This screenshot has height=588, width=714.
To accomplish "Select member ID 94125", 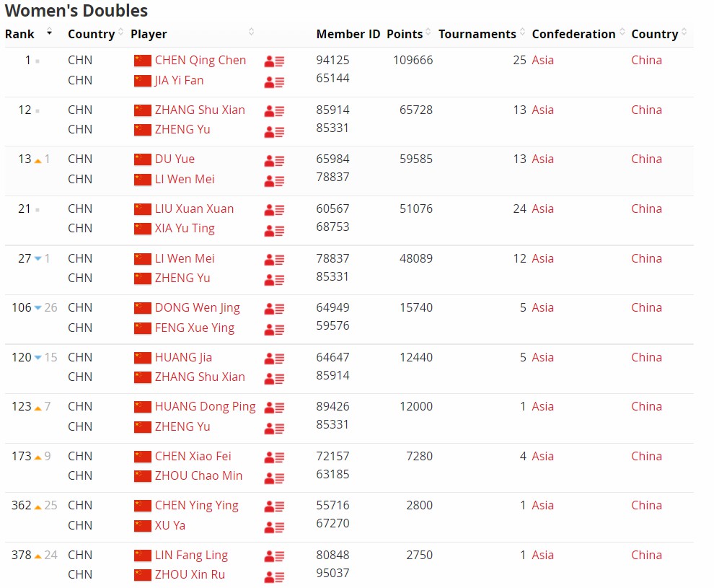I will pyautogui.click(x=333, y=60).
